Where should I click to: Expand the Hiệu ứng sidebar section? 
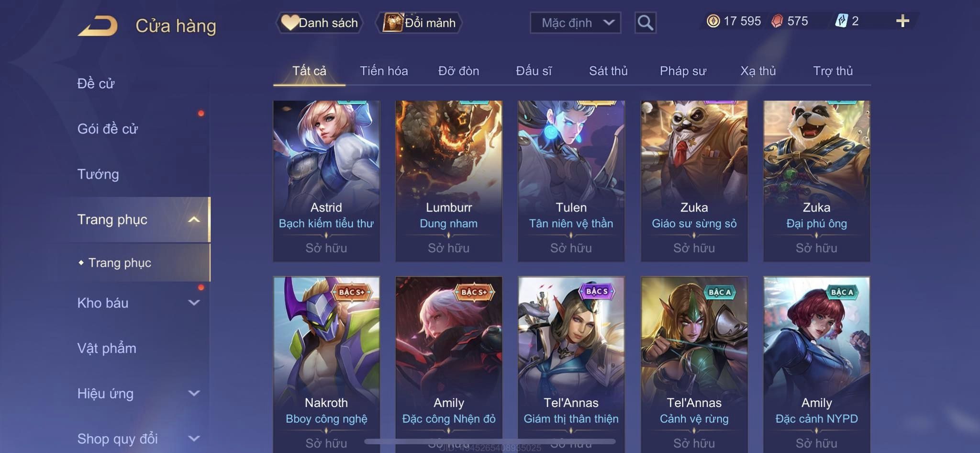click(x=194, y=393)
